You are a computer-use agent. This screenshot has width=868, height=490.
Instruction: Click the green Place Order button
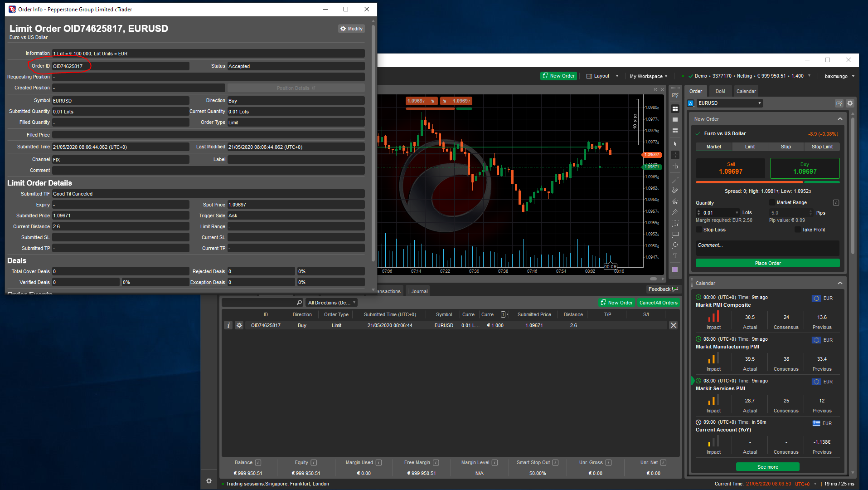[x=767, y=263]
